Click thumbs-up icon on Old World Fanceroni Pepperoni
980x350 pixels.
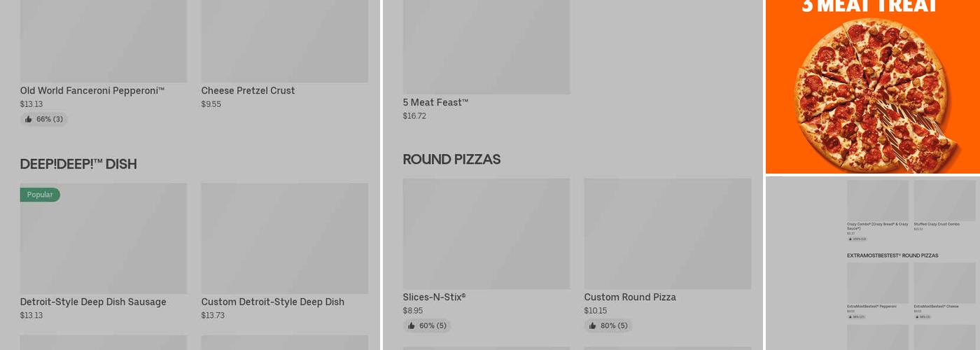click(x=29, y=120)
